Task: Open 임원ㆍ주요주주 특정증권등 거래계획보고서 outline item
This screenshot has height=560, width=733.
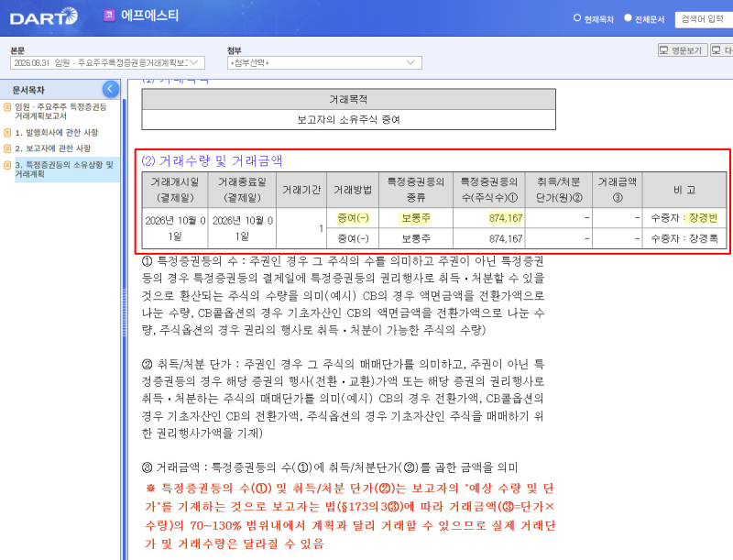Action: point(60,111)
